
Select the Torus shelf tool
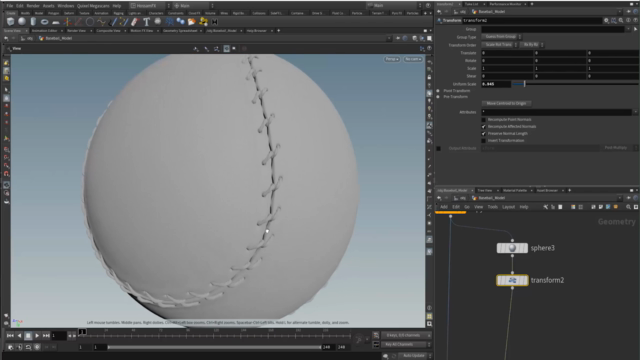click(x=44, y=22)
